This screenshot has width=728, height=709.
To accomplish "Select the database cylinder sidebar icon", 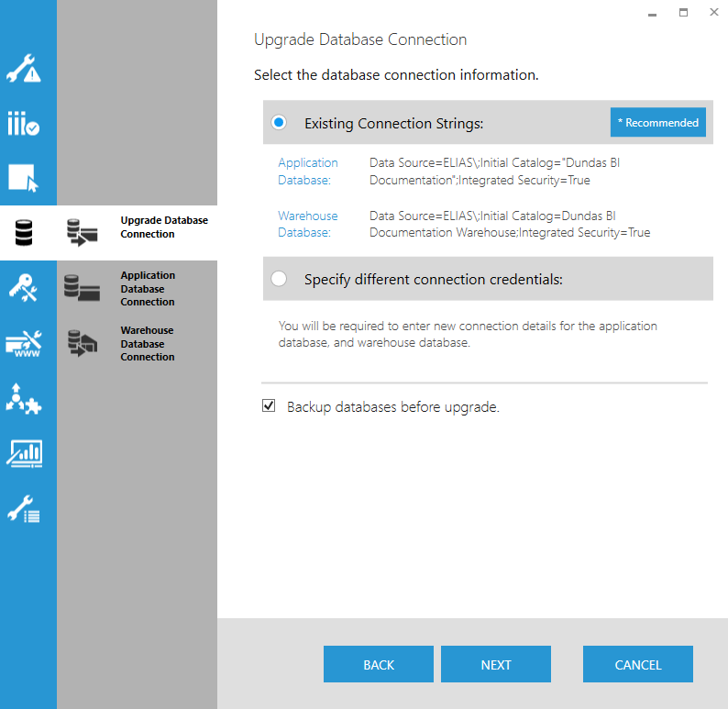I will click(24, 234).
